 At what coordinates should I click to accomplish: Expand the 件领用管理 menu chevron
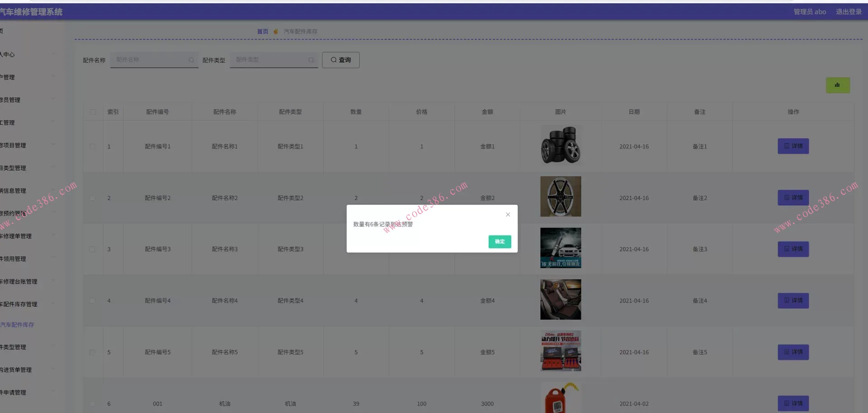pos(54,257)
